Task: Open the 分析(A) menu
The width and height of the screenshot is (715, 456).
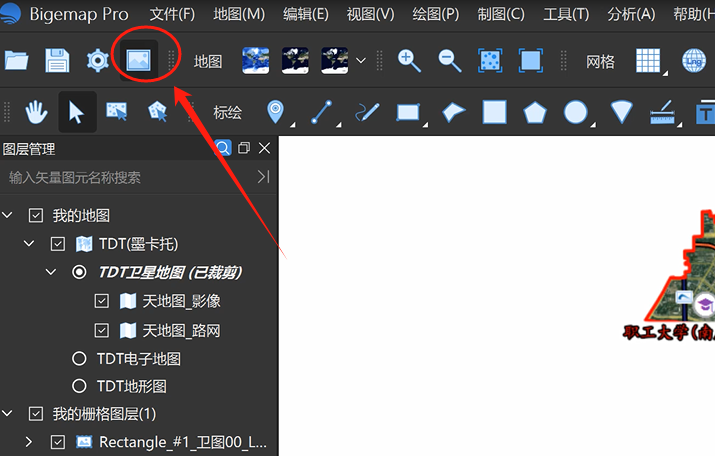Action: [631, 14]
